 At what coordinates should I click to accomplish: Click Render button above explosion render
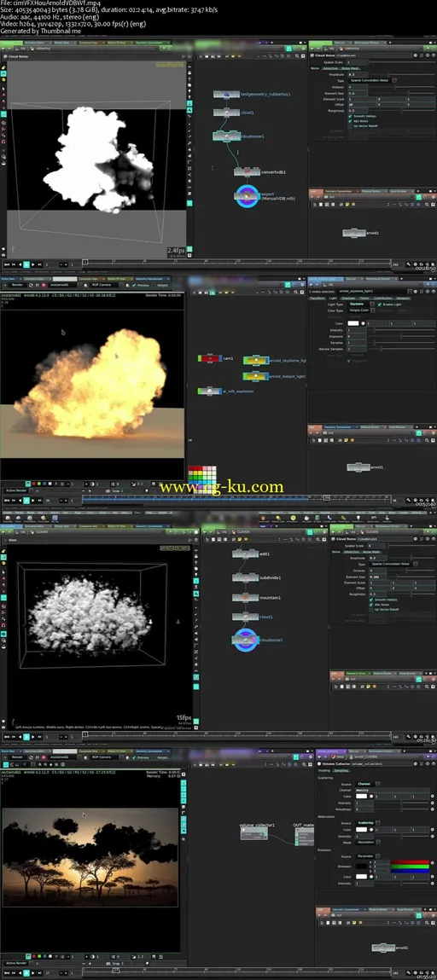(18, 285)
